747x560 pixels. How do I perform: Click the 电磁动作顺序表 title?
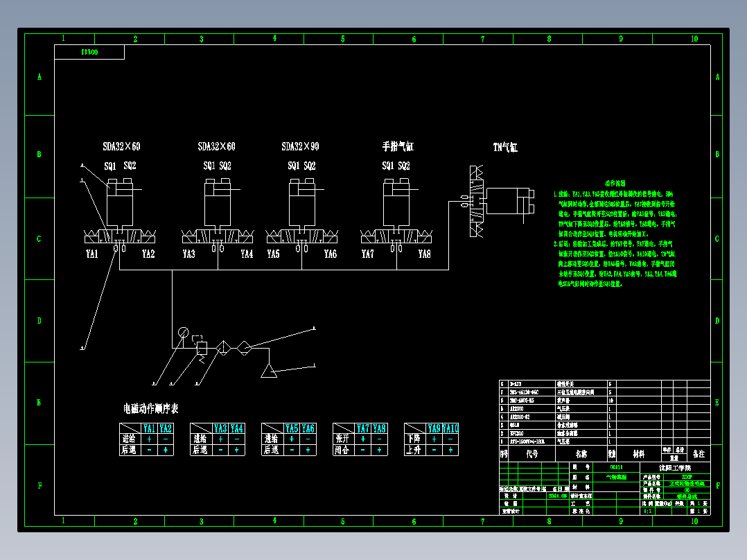[x=150, y=408]
